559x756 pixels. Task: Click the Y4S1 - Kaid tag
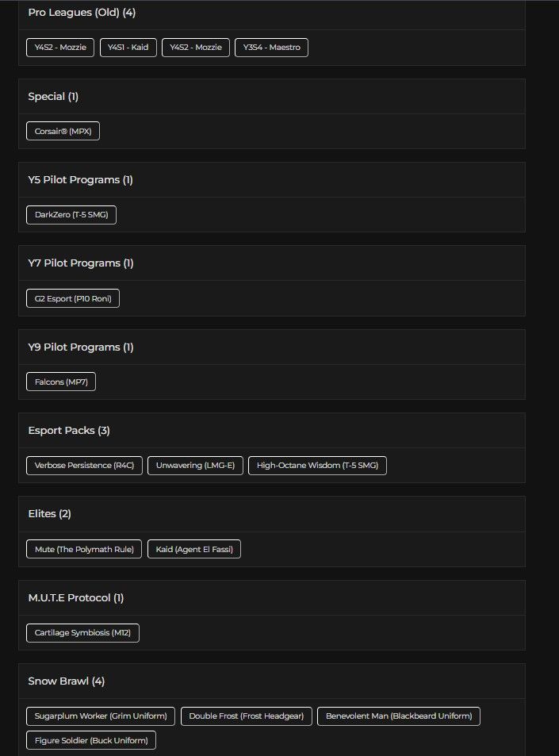coord(128,48)
